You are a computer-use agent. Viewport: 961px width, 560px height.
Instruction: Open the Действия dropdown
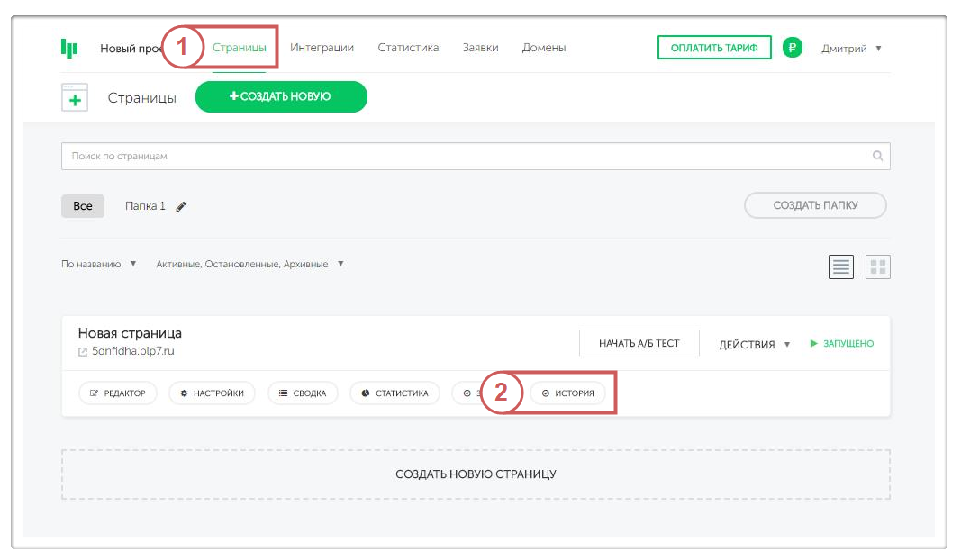(x=754, y=344)
